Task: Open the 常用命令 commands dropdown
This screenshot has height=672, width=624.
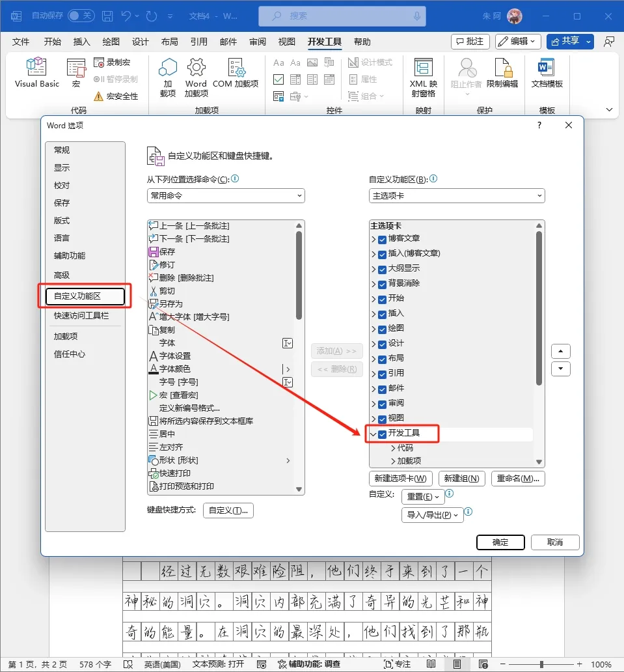Action: pyautogui.click(x=226, y=195)
